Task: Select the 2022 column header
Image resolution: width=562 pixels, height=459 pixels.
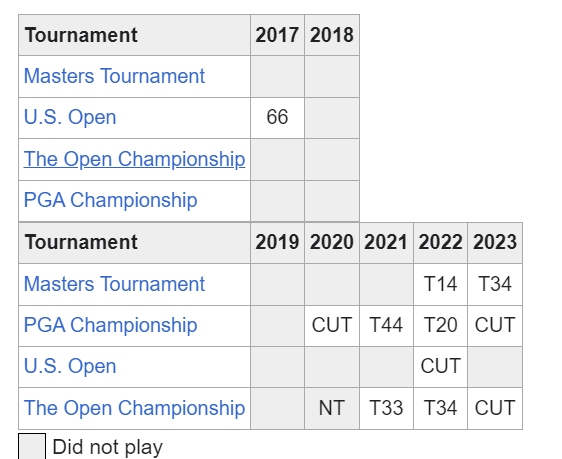Action: pos(440,242)
